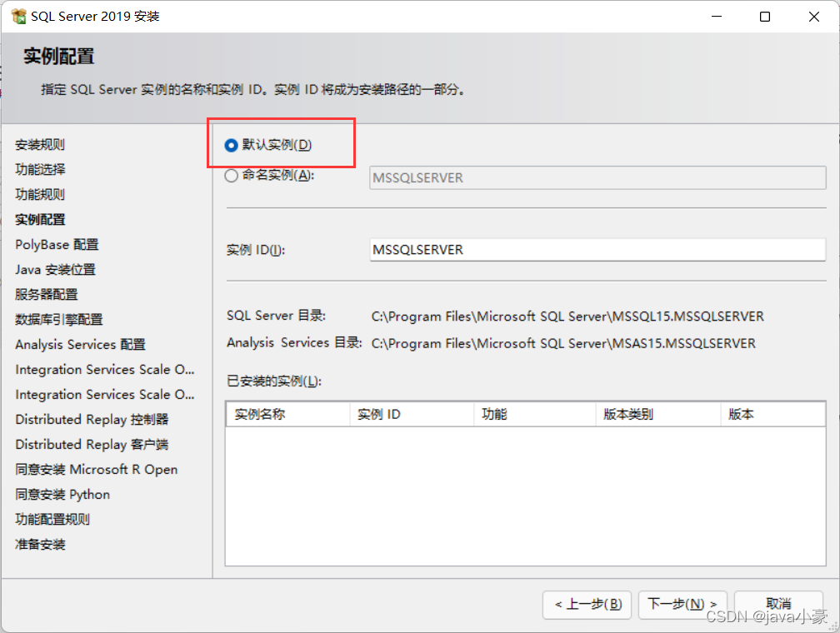The image size is (840, 633).
Task: Click the 实例 ID column header
Action: coord(412,414)
